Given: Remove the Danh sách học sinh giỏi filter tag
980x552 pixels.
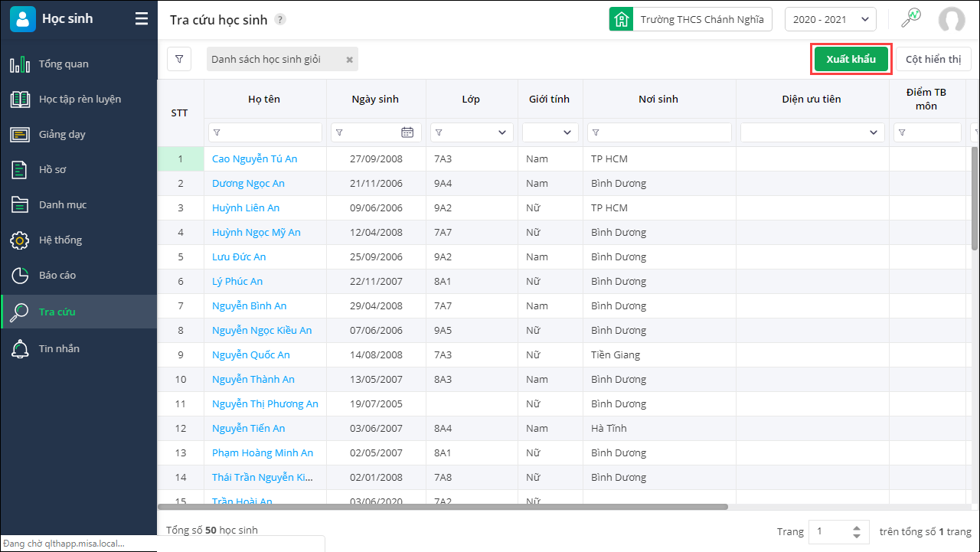Looking at the screenshot, I should click(349, 60).
